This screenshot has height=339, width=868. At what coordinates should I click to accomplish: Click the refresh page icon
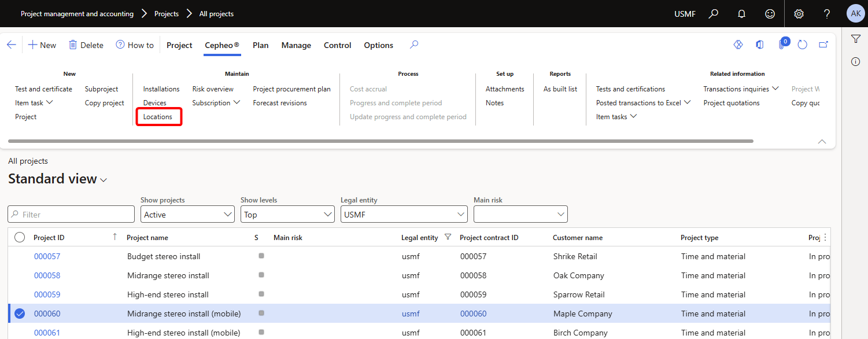[802, 45]
